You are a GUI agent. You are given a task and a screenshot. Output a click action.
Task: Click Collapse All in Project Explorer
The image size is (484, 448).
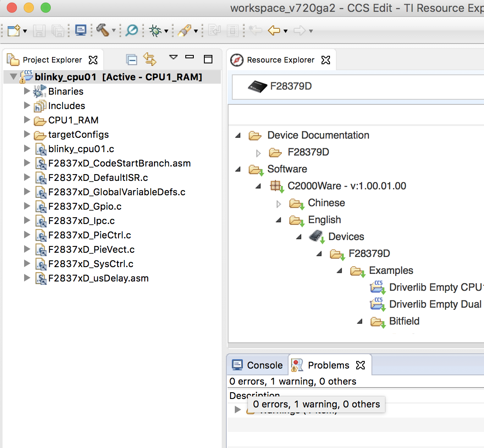point(132,60)
